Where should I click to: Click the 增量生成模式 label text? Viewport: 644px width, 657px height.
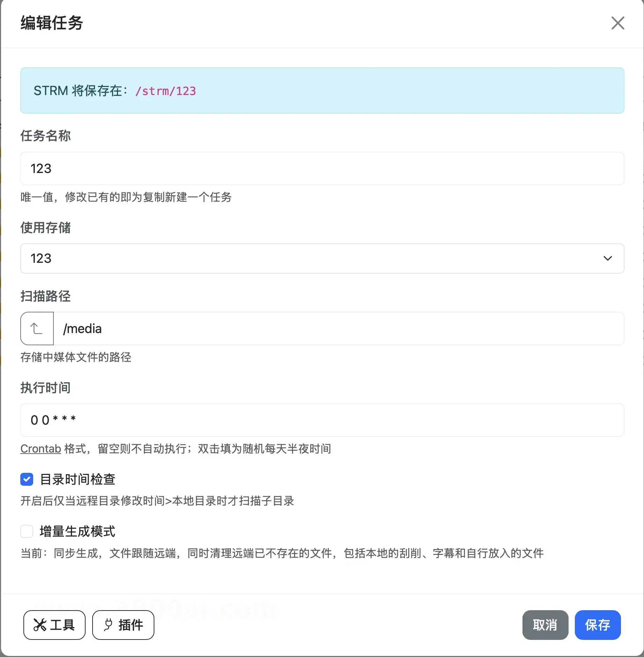pyautogui.click(x=78, y=531)
